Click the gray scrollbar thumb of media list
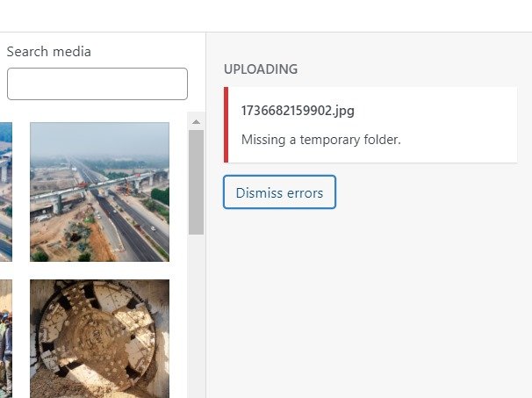The image size is (532, 398). pyautogui.click(x=196, y=182)
